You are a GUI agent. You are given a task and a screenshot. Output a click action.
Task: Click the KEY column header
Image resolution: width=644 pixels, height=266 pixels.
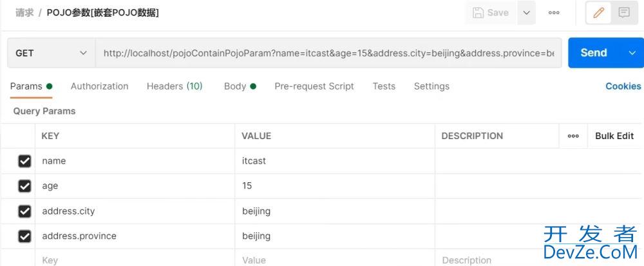click(x=50, y=136)
